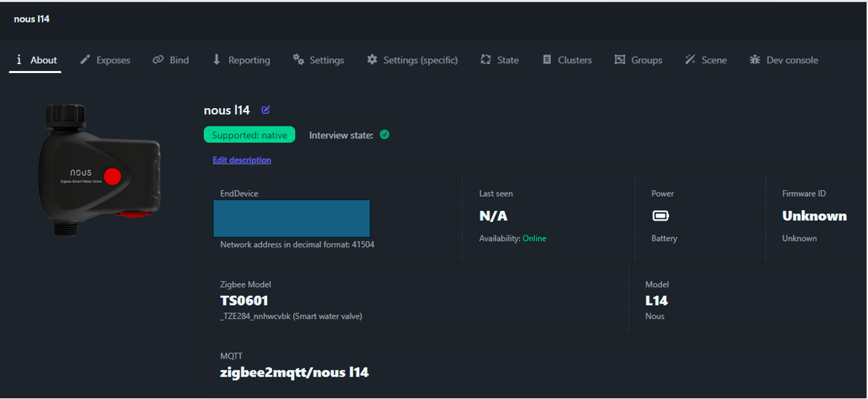The height and width of the screenshot is (399, 868).
Task: Click the pencil icon beside nous l14 name
Action: 266,110
